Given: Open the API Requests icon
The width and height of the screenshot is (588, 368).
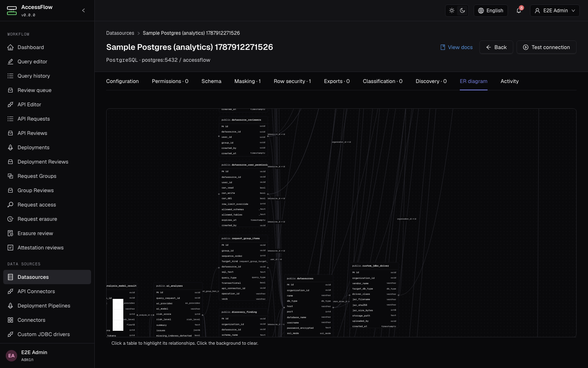Looking at the screenshot, I should click(11, 119).
